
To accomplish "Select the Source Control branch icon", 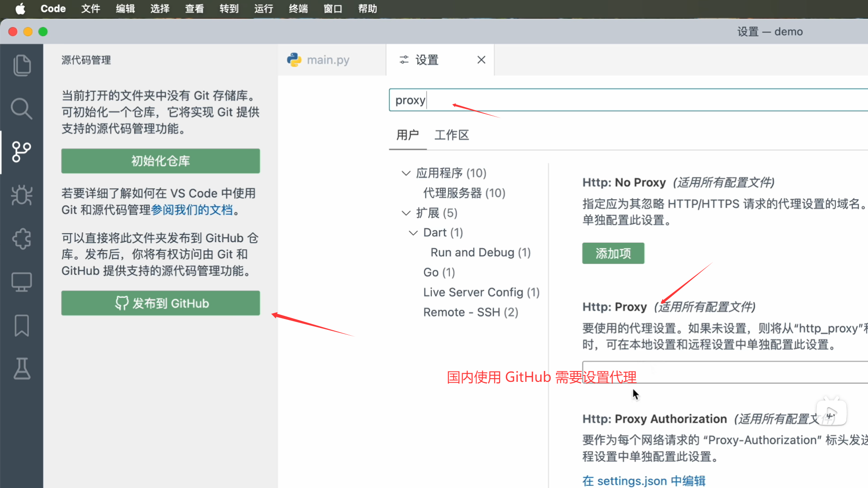I will pyautogui.click(x=22, y=152).
